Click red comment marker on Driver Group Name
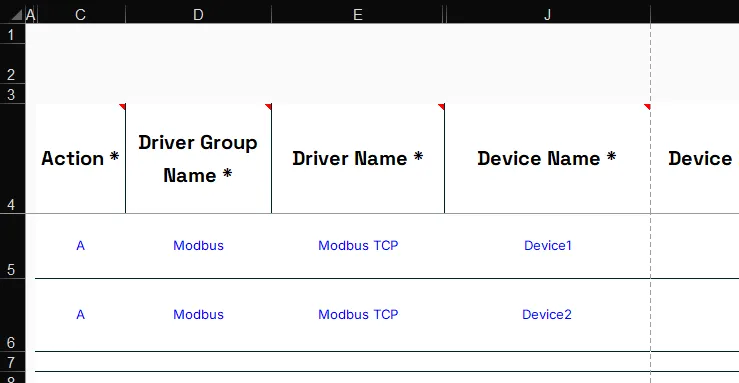 pyautogui.click(x=269, y=106)
